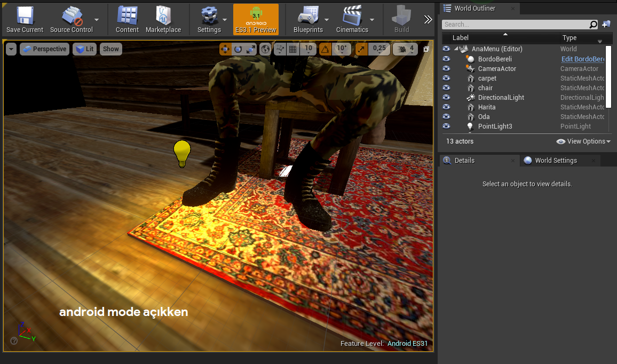This screenshot has width=617, height=364.
Task: Switch to the Details tab
Action: (x=464, y=161)
